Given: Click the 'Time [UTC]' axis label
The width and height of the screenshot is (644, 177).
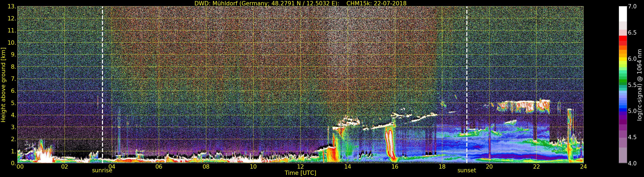Looking at the screenshot, I should (300, 173).
